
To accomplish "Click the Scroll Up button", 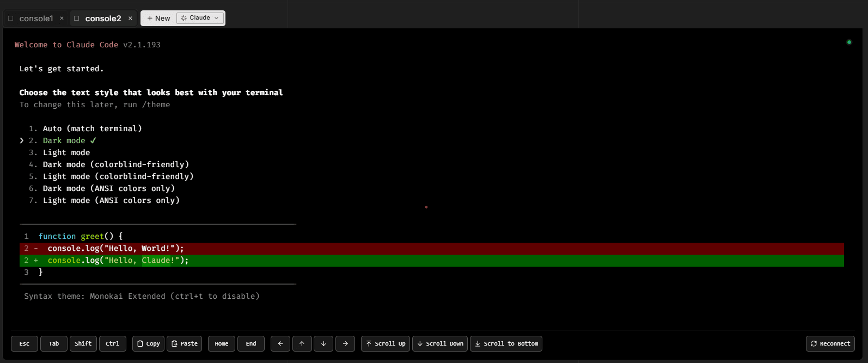I will tap(386, 343).
